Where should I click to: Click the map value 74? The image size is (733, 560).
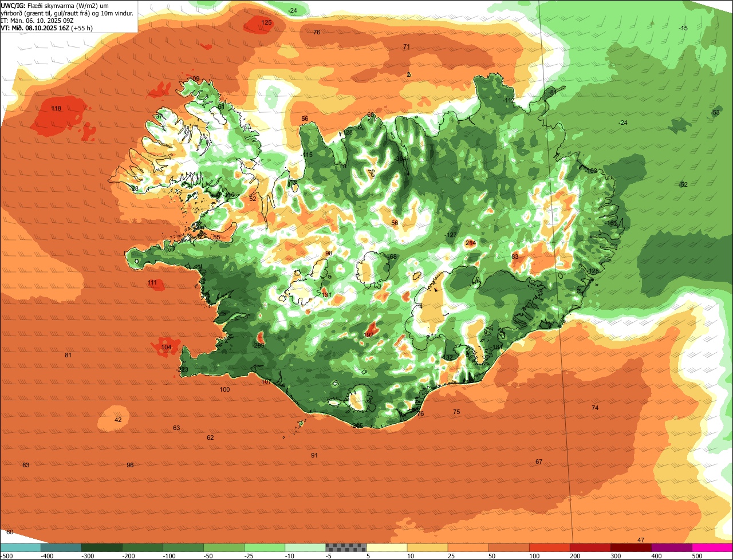(595, 408)
